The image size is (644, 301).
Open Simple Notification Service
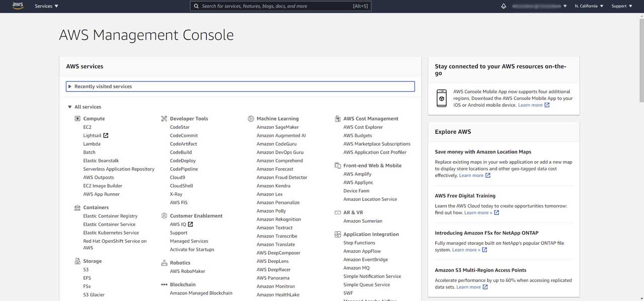pos(372,276)
